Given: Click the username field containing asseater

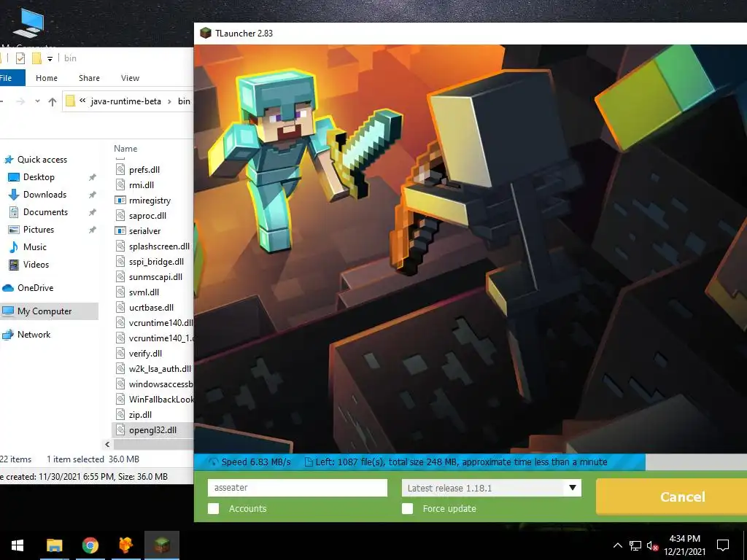Looking at the screenshot, I should [x=298, y=488].
